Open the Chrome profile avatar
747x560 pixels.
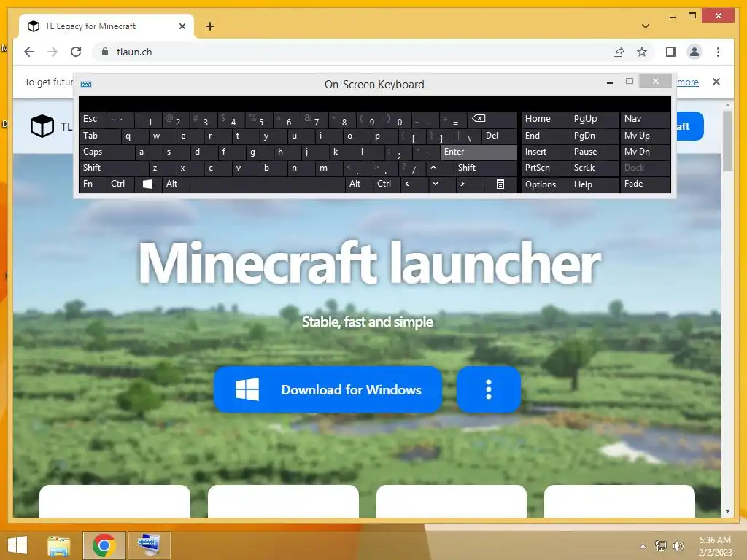point(694,52)
